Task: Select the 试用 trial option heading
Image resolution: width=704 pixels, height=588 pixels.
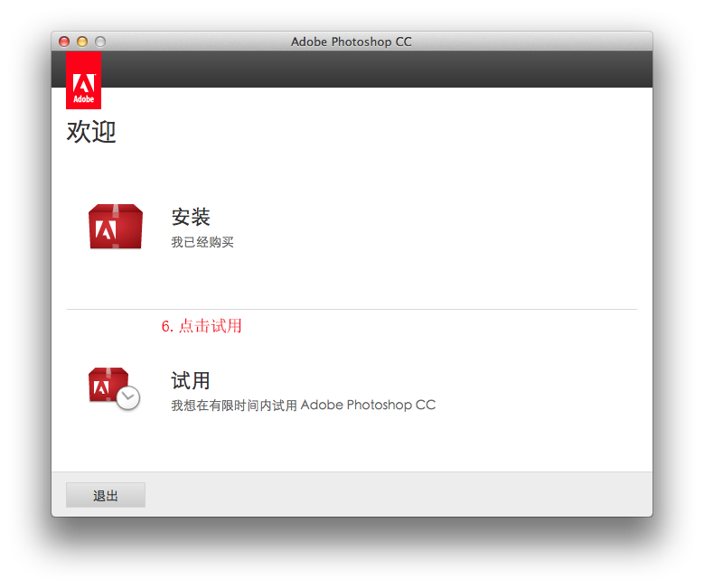Action: tap(191, 380)
